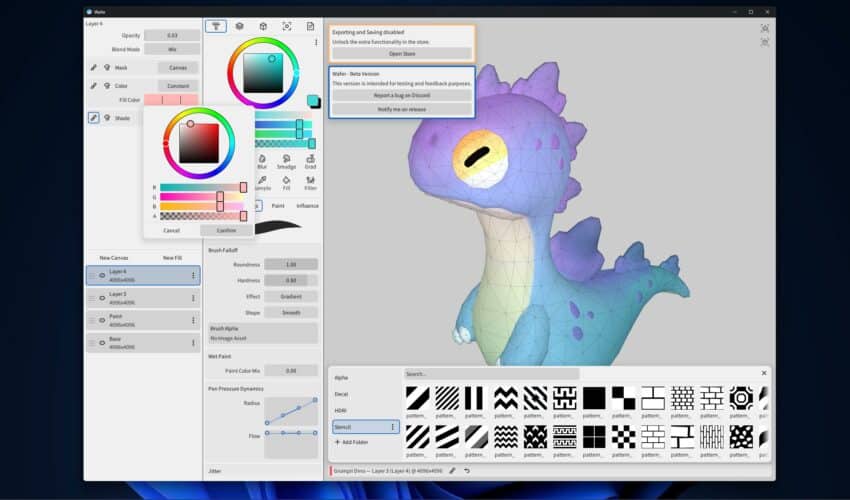Select the Decal folder in asset browser
Image resolution: width=850 pixels, height=500 pixels.
coord(342,394)
